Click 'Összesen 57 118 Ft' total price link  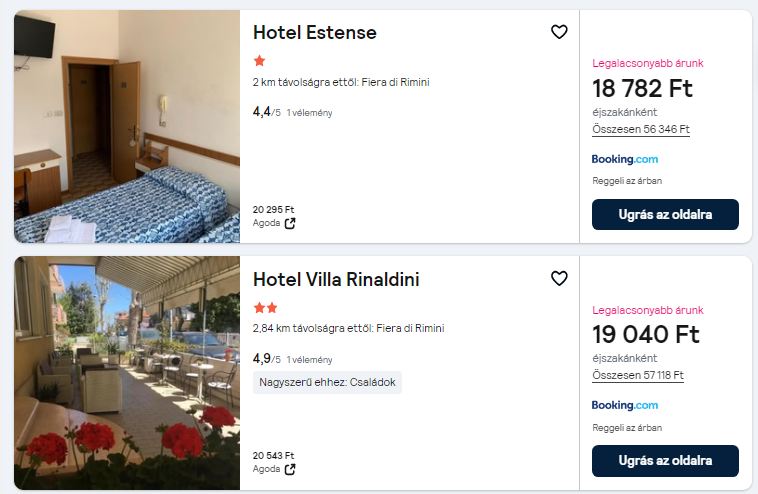pos(637,375)
